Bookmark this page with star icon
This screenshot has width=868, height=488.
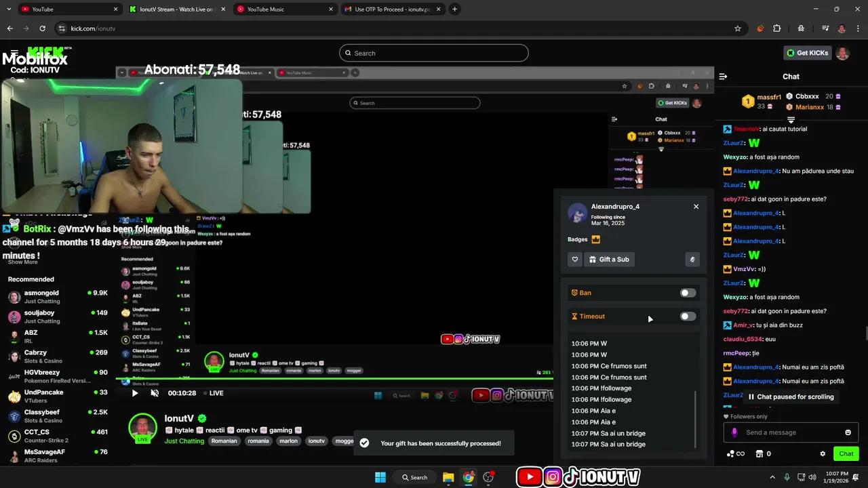(738, 28)
